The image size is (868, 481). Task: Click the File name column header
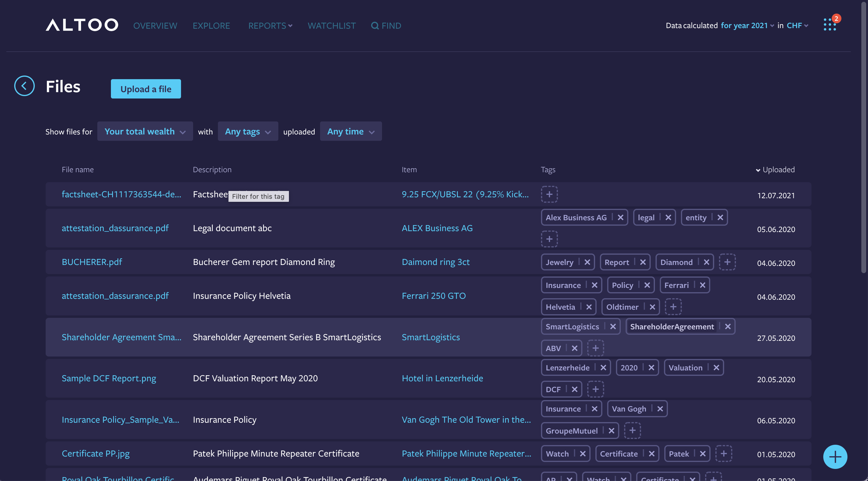(x=77, y=169)
